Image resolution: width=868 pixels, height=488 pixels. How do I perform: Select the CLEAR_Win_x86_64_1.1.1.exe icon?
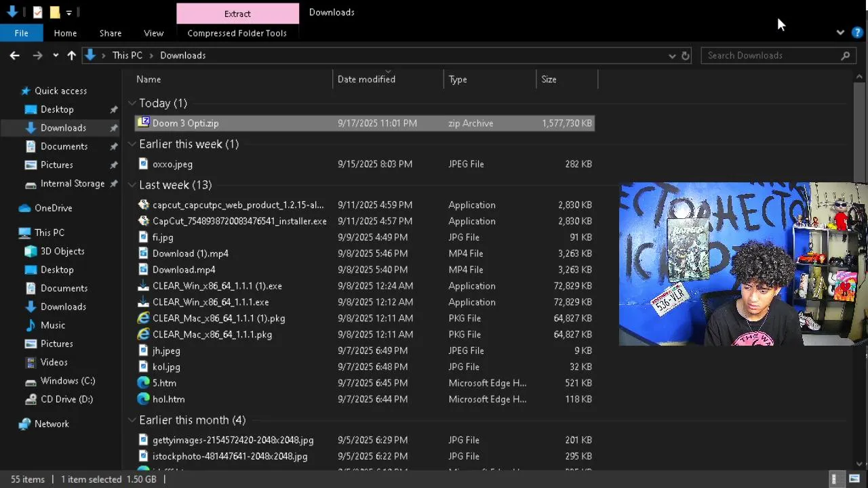pos(143,302)
